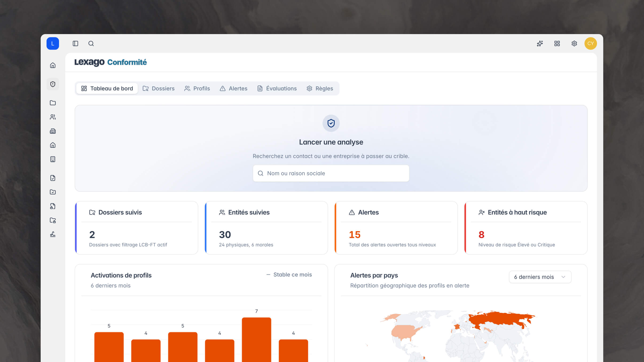Go to the Évaluations tab
Viewport: 644px width, 362px height.
point(277,88)
